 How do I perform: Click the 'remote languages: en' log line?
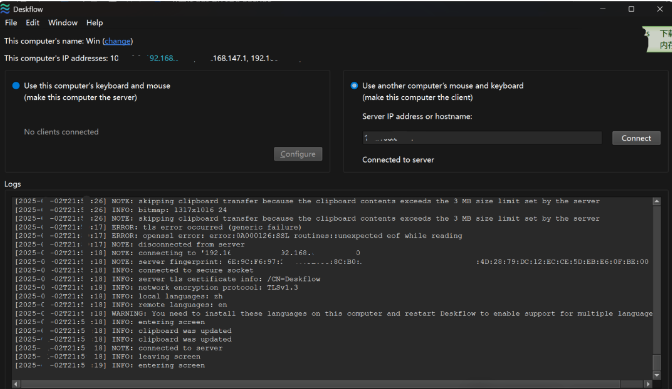pyautogui.click(x=121, y=305)
